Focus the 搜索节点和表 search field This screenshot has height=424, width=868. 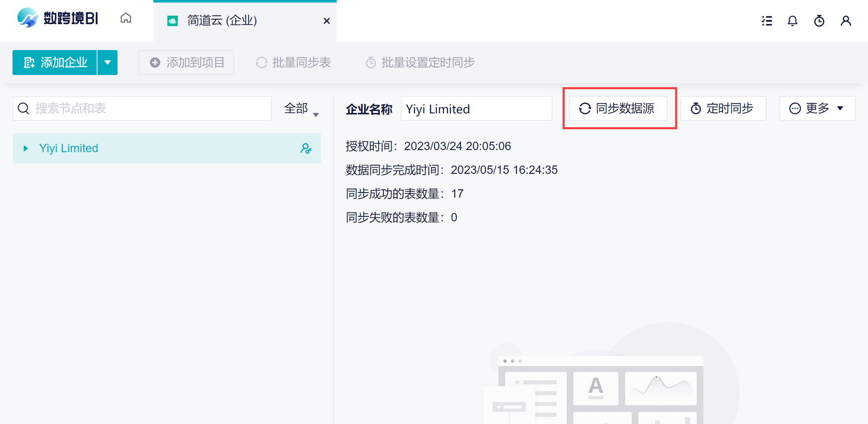pos(142,108)
